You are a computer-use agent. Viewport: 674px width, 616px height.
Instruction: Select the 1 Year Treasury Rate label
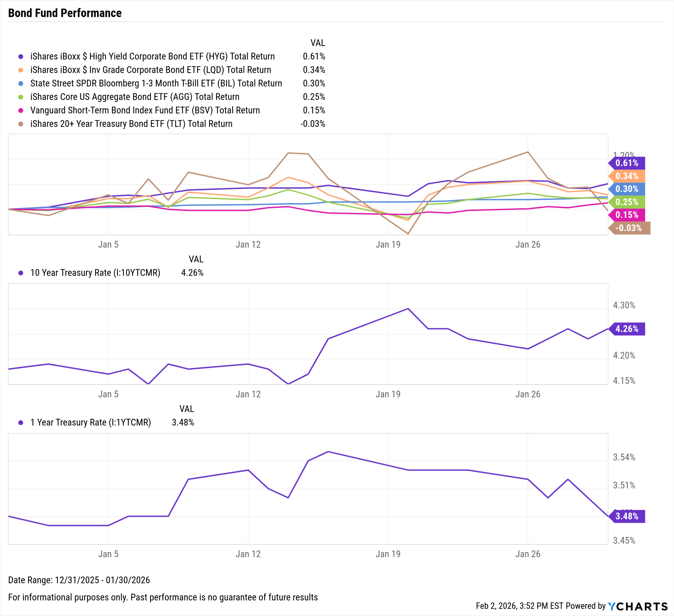tap(90, 422)
